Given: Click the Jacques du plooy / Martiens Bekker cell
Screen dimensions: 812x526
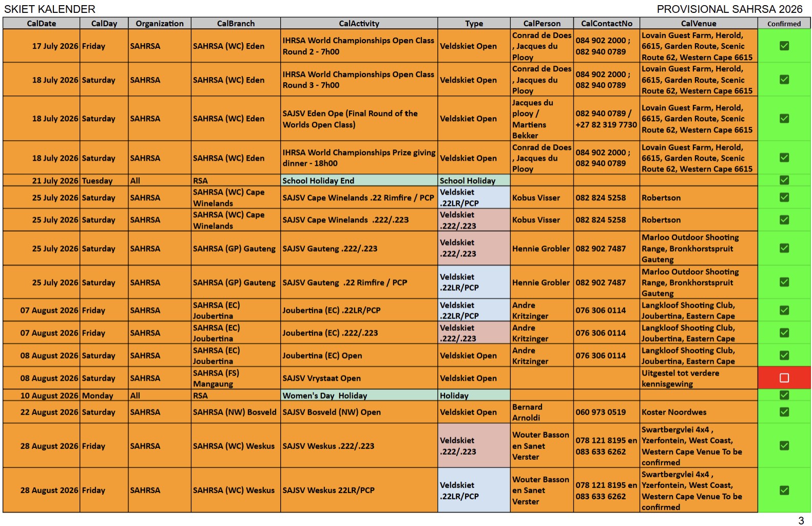Looking at the screenshot, I should pyautogui.click(x=542, y=119).
